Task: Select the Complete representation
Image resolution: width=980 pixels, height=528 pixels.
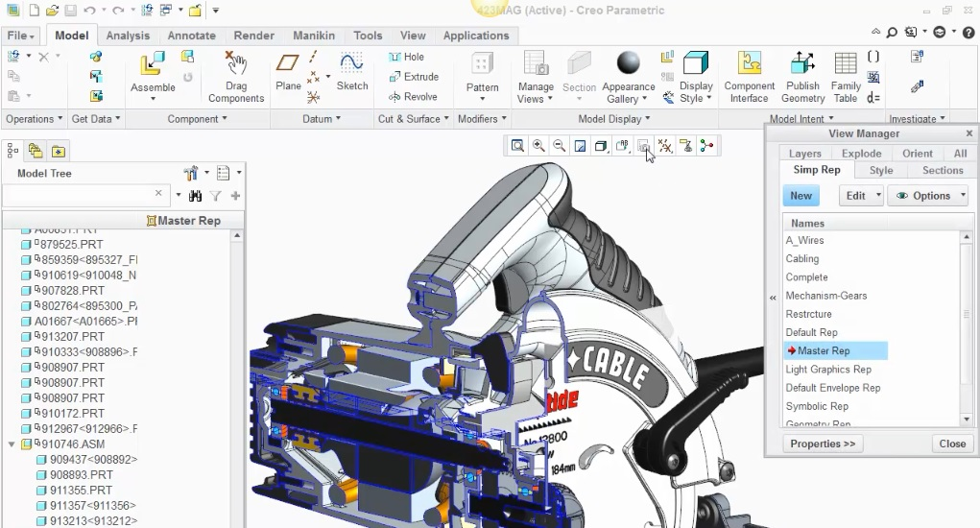Action: coord(806,277)
